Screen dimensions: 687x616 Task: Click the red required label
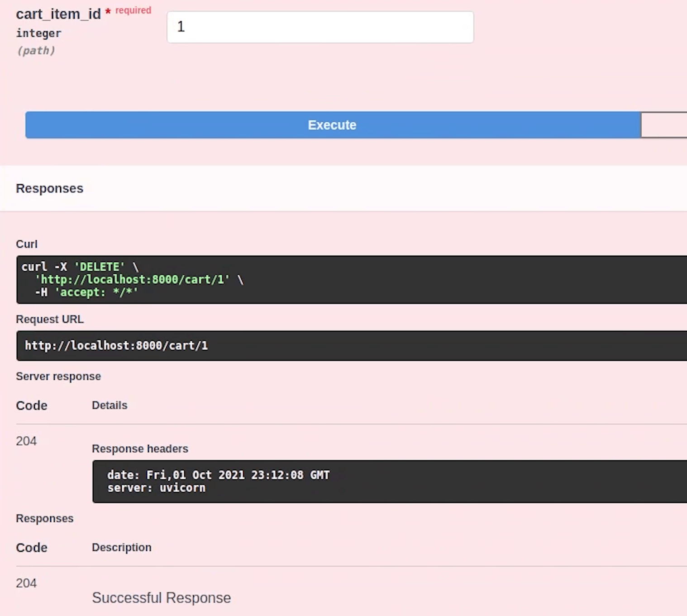click(x=133, y=10)
